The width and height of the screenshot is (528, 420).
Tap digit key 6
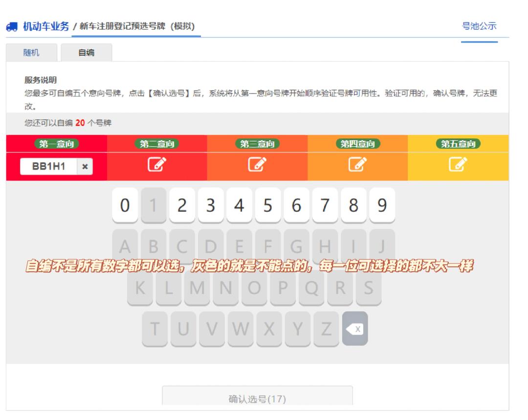click(296, 205)
